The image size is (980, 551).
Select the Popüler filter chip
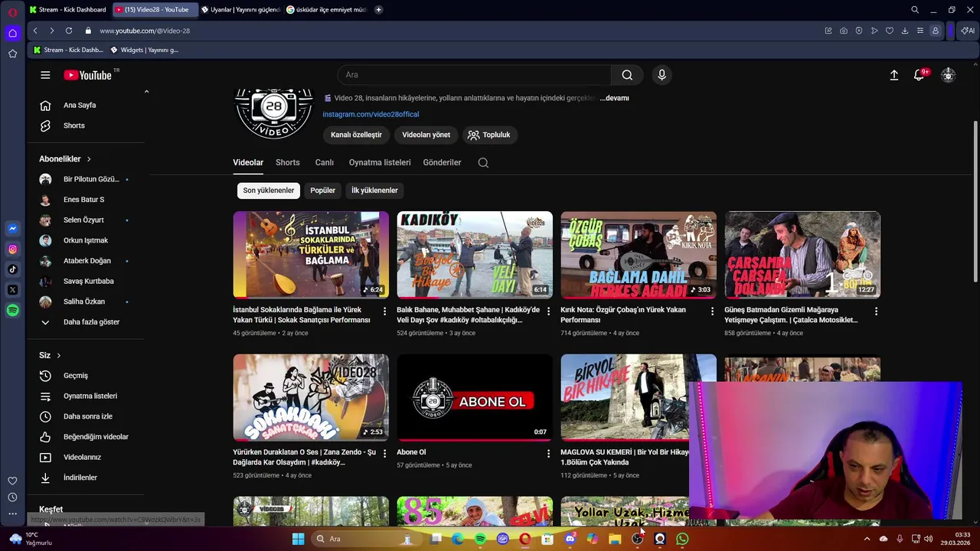322,191
